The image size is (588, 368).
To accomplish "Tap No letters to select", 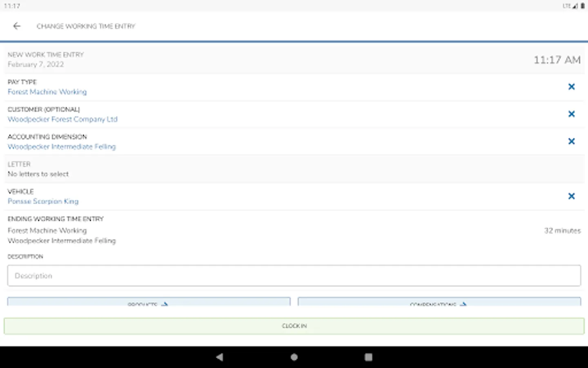I will point(38,174).
